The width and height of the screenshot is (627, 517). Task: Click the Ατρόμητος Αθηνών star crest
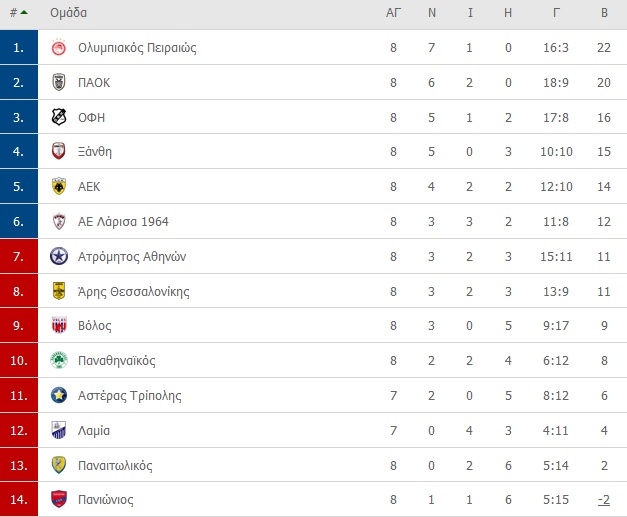click(59, 256)
